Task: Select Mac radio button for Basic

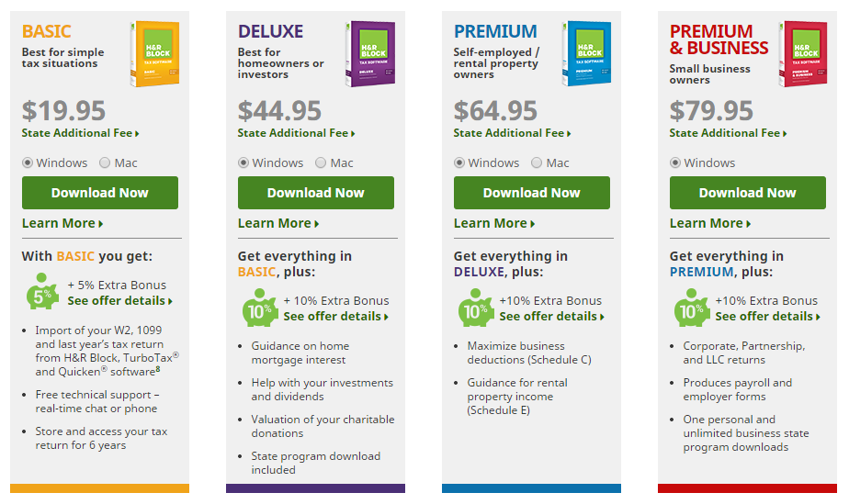Action: pos(105,162)
